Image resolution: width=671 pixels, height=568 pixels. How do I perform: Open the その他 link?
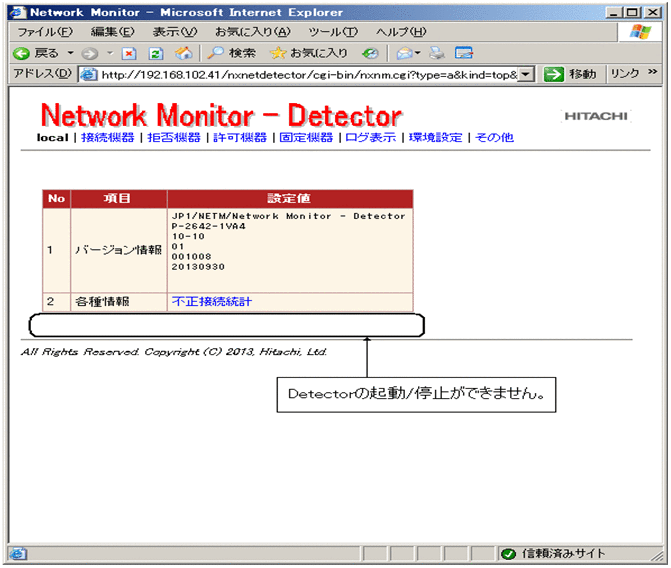495,138
